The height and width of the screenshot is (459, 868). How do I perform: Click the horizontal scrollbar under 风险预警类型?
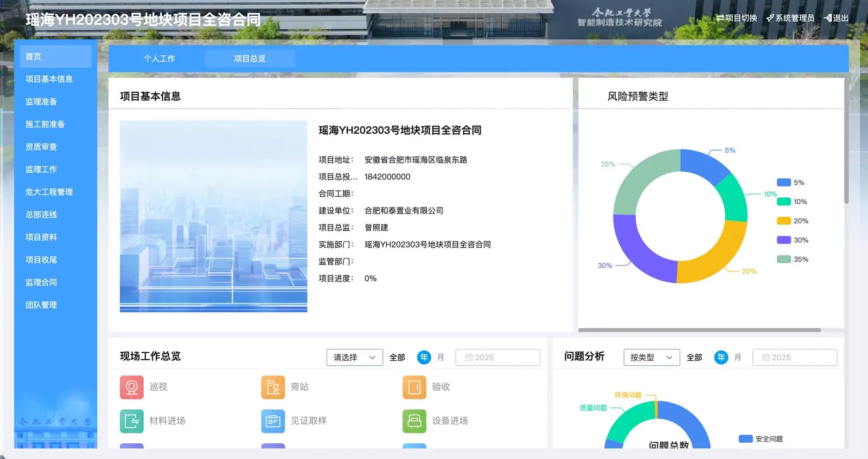pyautogui.click(x=700, y=330)
